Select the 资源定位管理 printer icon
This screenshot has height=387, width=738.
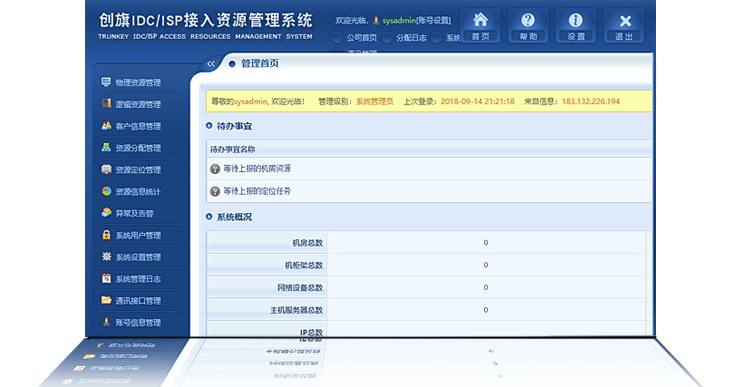pyautogui.click(x=106, y=169)
